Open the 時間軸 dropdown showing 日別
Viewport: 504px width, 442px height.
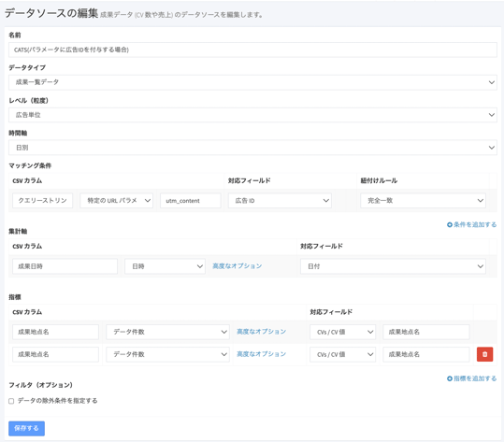[252, 148]
